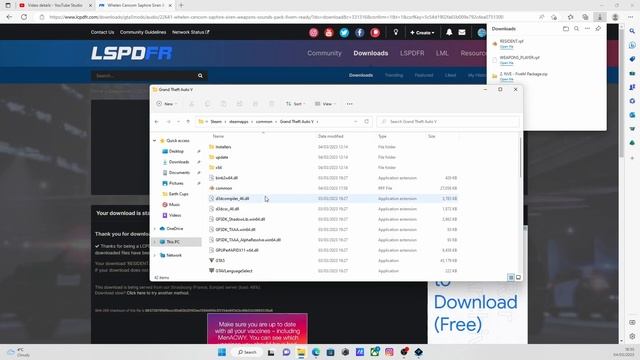This screenshot has width=640, height=360.
Task: Click here to try another download method
Action: pos(158,293)
